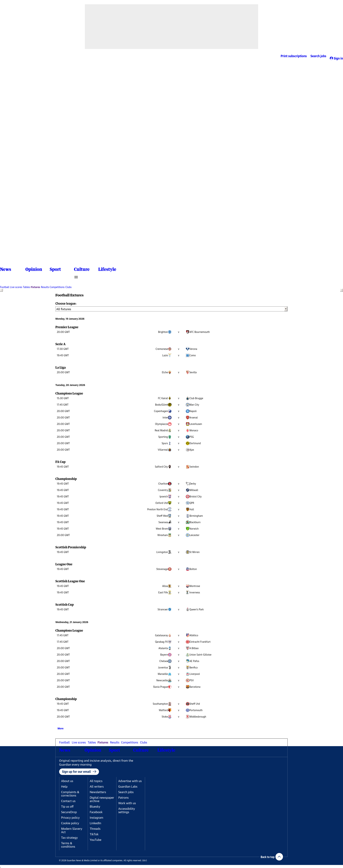Open the Choose league dropdown

pyautogui.click(x=171, y=309)
